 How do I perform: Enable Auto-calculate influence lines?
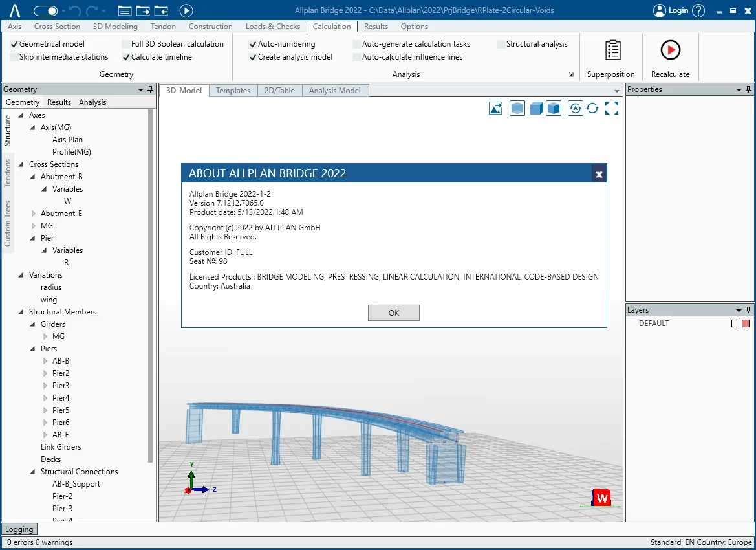coord(357,57)
